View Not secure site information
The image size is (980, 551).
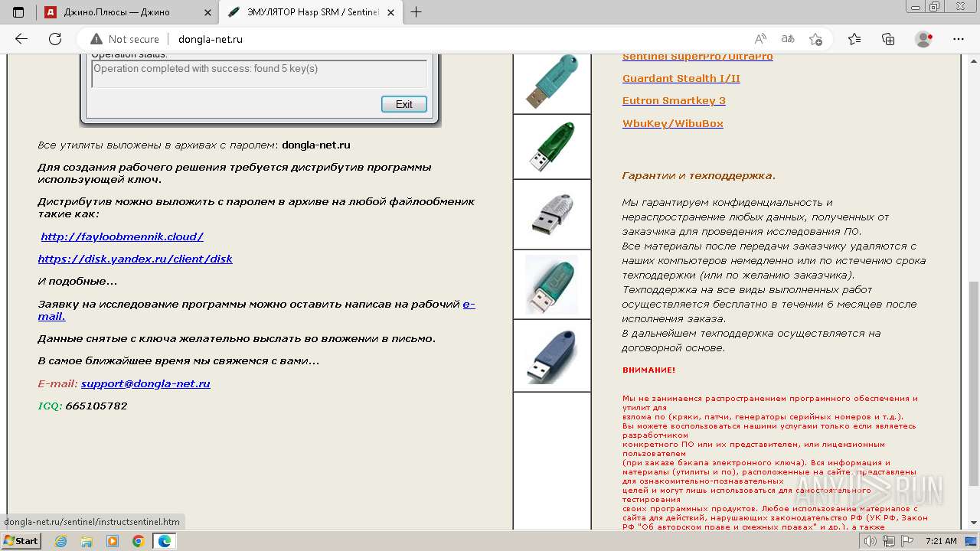(125, 39)
